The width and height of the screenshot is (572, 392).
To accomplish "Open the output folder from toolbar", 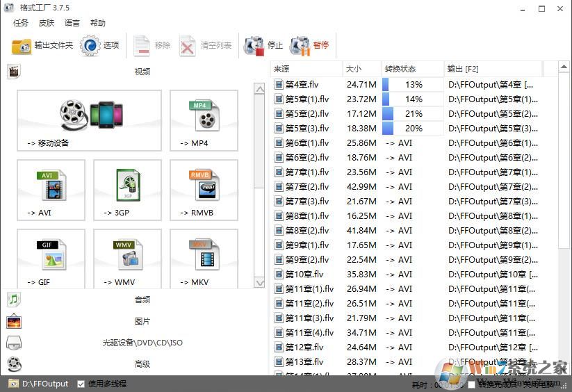I will click(x=42, y=45).
